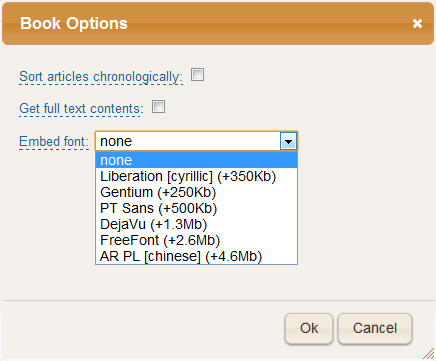
Task: Click the Embed font label
Action: click(x=54, y=141)
